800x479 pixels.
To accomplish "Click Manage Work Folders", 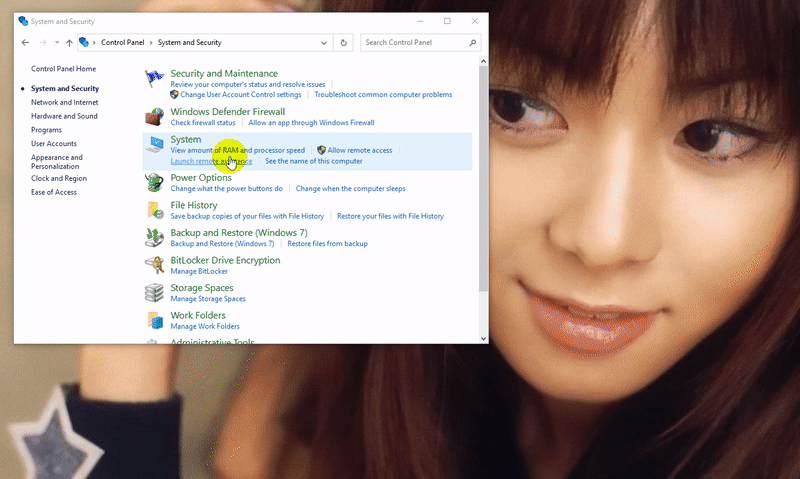I will tap(205, 326).
